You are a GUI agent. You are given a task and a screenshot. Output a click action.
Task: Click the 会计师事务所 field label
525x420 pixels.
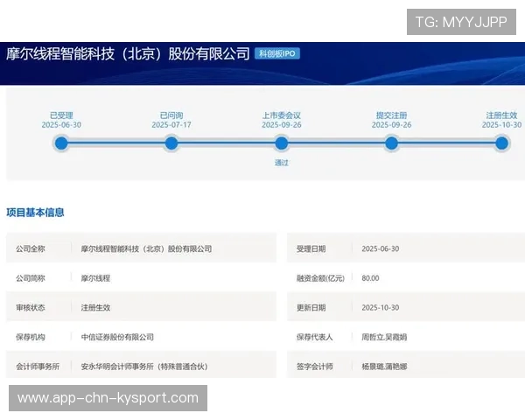[38, 367]
